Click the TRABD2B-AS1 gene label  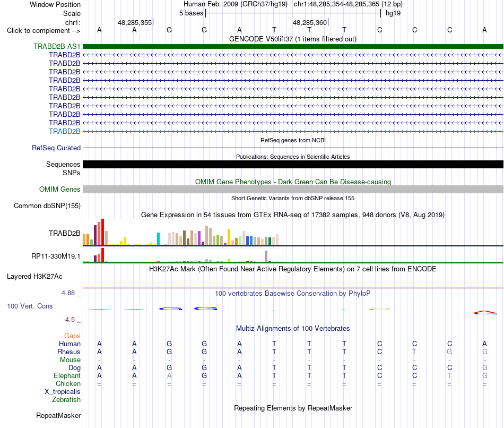57,46
